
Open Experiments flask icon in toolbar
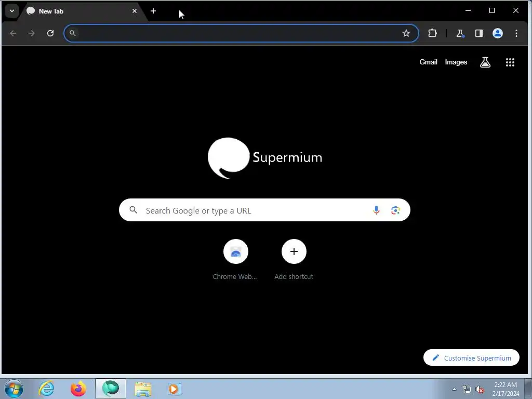tap(460, 33)
